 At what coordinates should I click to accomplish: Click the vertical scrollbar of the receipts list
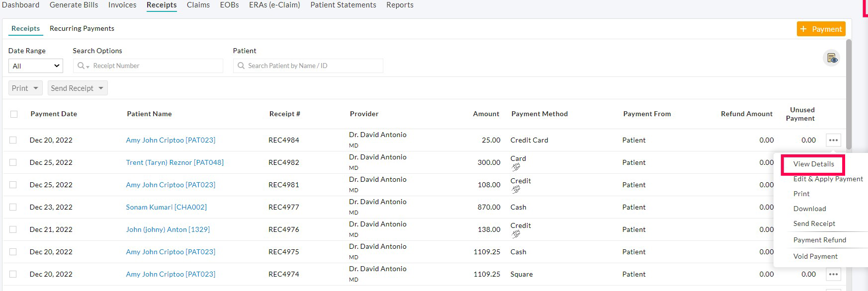(849, 94)
